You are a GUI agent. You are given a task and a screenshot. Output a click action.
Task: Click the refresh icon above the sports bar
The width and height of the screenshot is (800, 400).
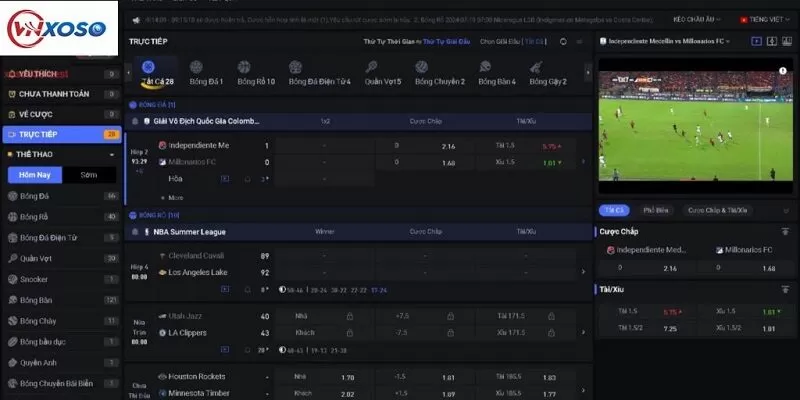564,42
